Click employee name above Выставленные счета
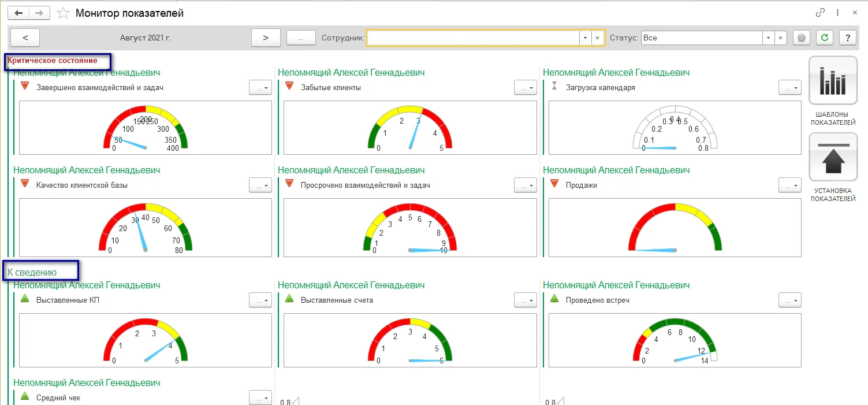This screenshot has width=868, height=405. [x=351, y=285]
